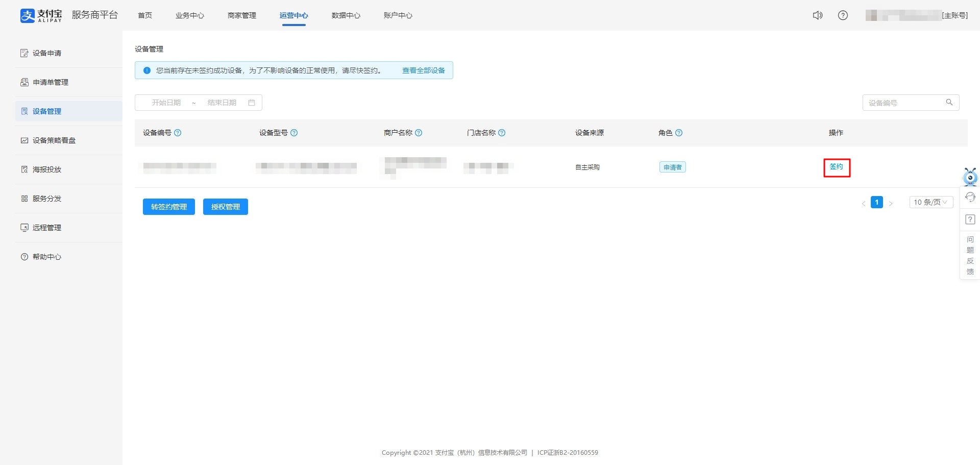Screen dimensions: 980x465
Task: Click the 授权管理 button
Action: coord(226,207)
